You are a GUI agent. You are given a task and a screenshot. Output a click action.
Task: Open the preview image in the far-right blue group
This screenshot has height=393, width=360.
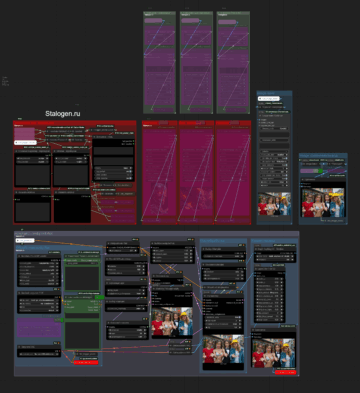point(323,203)
